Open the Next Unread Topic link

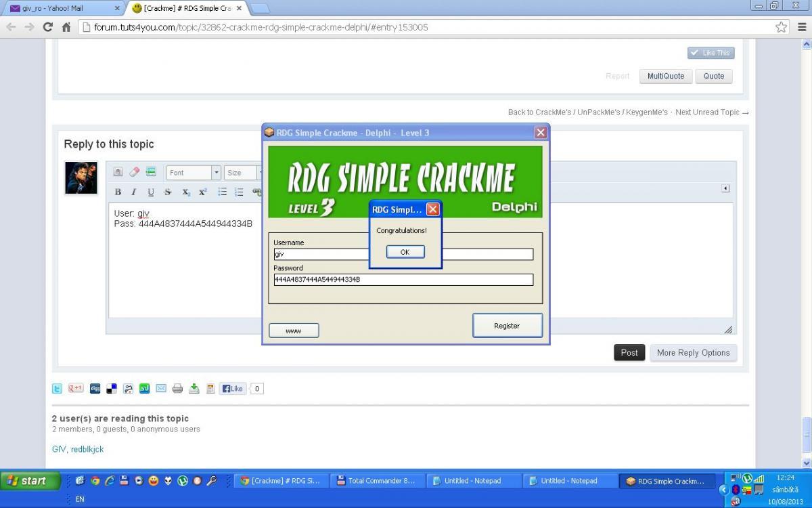pos(712,112)
